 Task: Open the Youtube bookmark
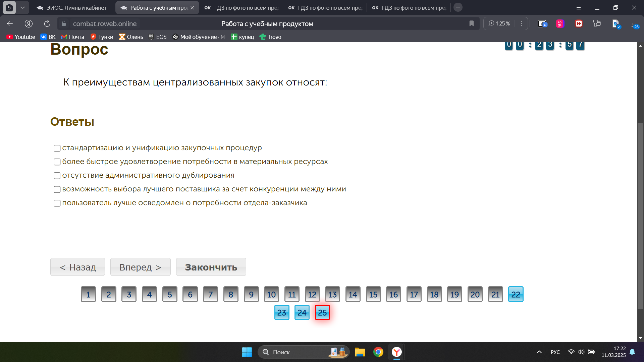(x=21, y=37)
